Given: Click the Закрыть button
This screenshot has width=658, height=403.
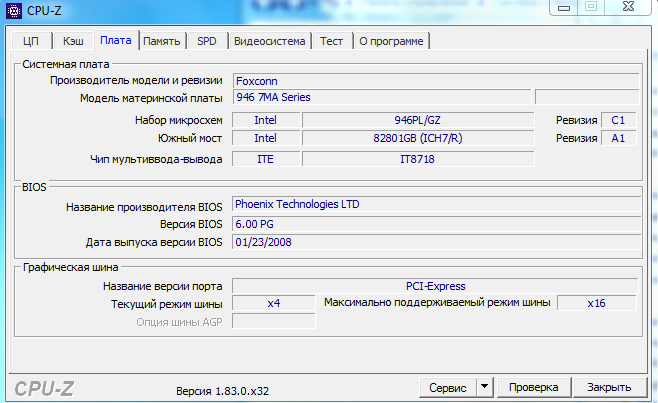Looking at the screenshot, I should pos(609,387).
